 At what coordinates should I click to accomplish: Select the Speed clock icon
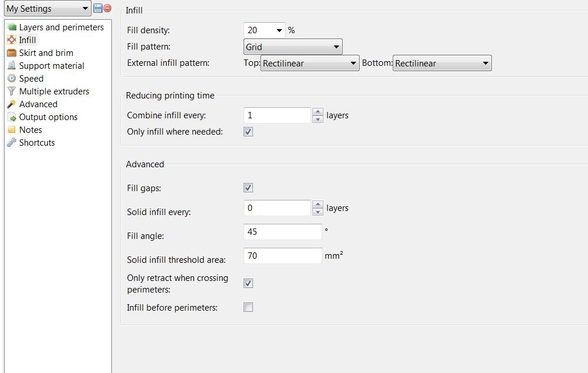click(x=12, y=78)
